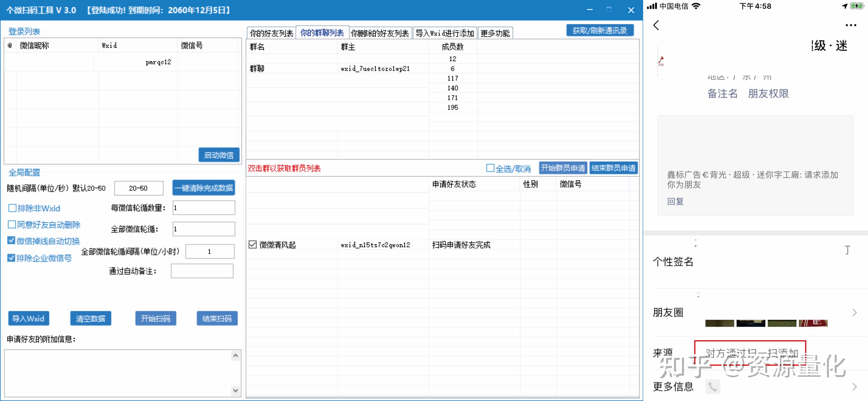This screenshot has height=401, width=868.
Task: Click 结束群员申请 button
Action: [614, 168]
